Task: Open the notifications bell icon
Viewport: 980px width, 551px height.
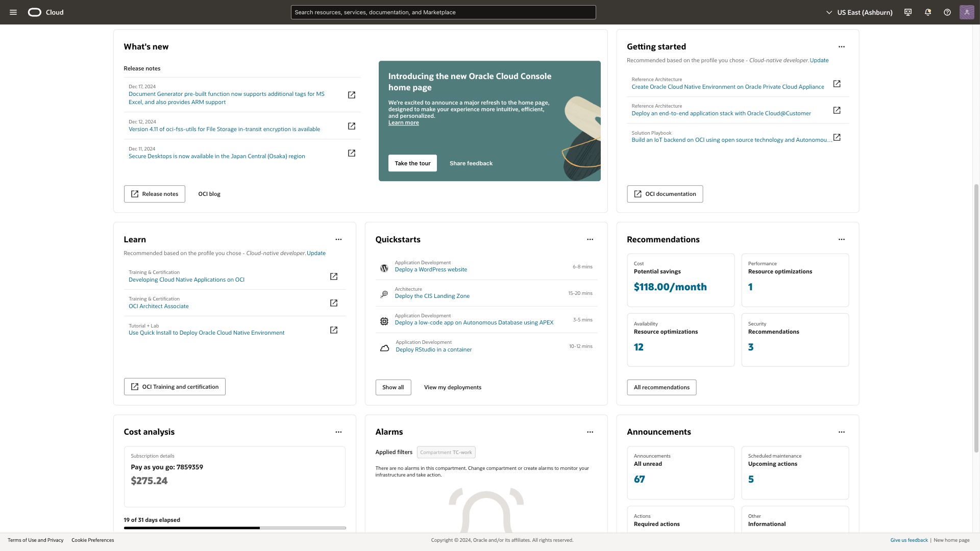Action: [x=928, y=12]
